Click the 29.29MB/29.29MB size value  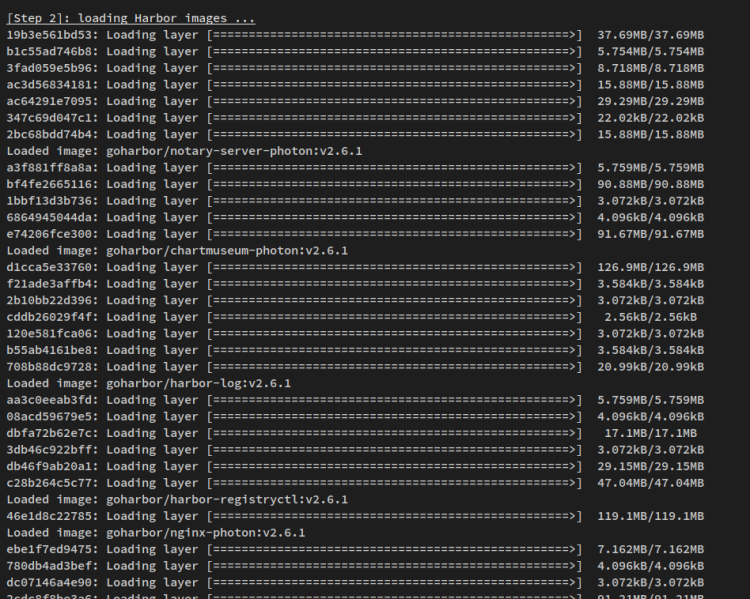coord(651,101)
